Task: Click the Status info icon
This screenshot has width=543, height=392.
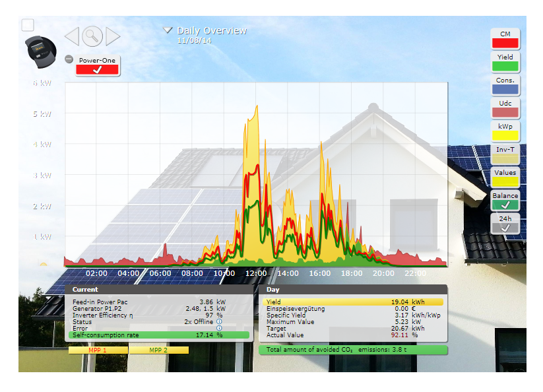Action: pos(219,321)
